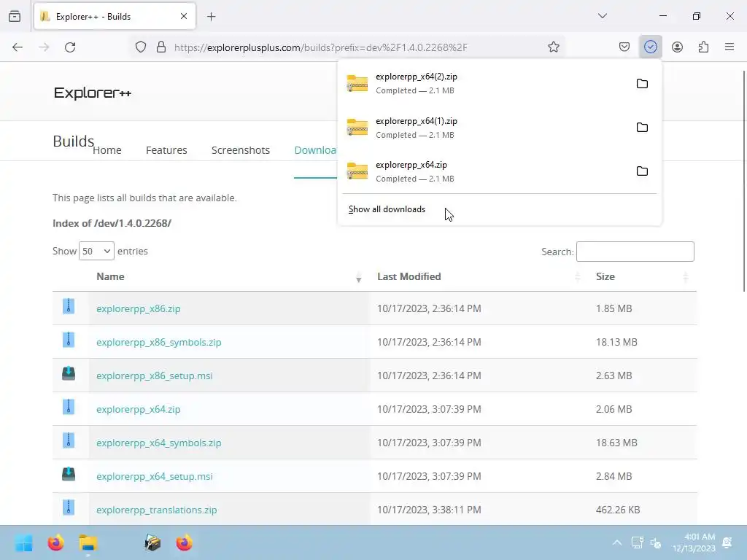Click installer icon beside explorerpp_x86_setup.msi
747x560 pixels.
[x=69, y=373]
